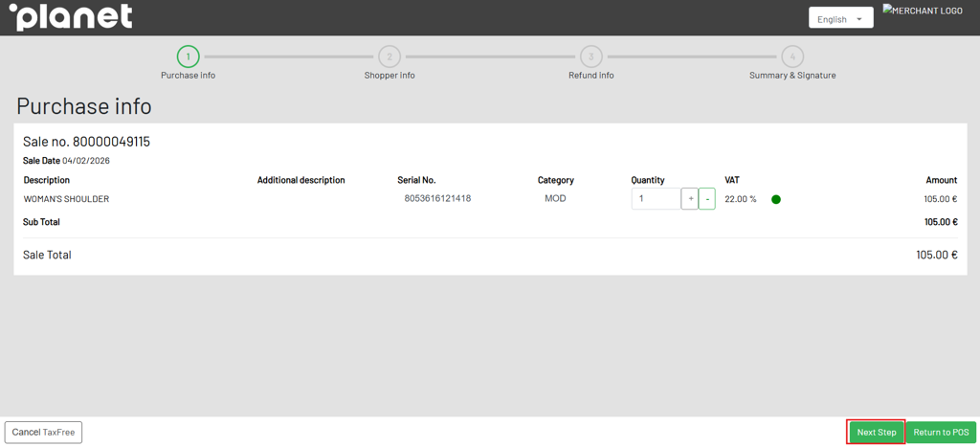Click the Planet logo
This screenshot has height=447, width=980.
(x=71, y=17)
